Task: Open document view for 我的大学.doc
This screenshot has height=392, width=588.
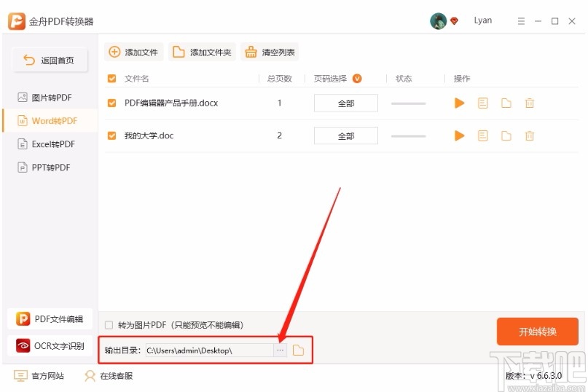Action: point(483,136)
